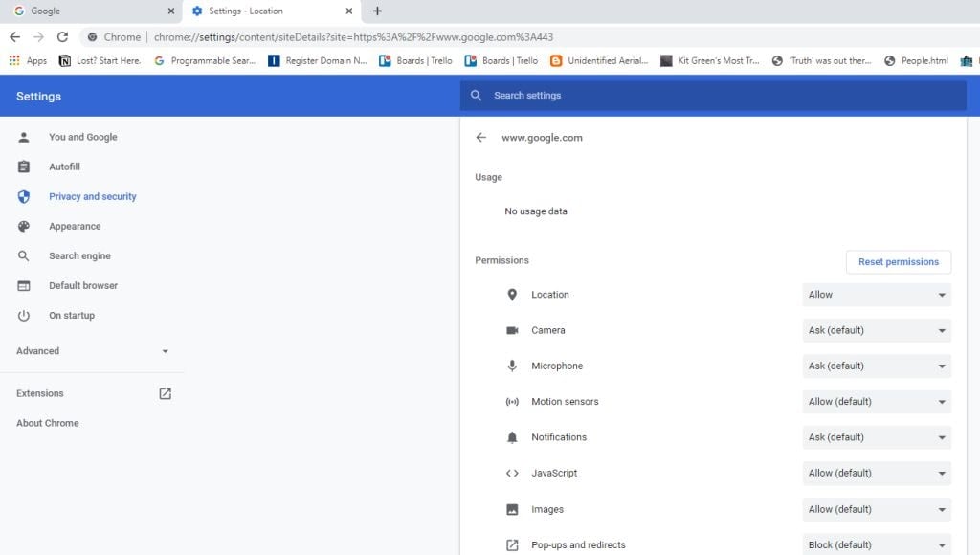Click the JavaScript code brackets icon
The height and width of the screenshot is (555, 980).
[512, 473]
